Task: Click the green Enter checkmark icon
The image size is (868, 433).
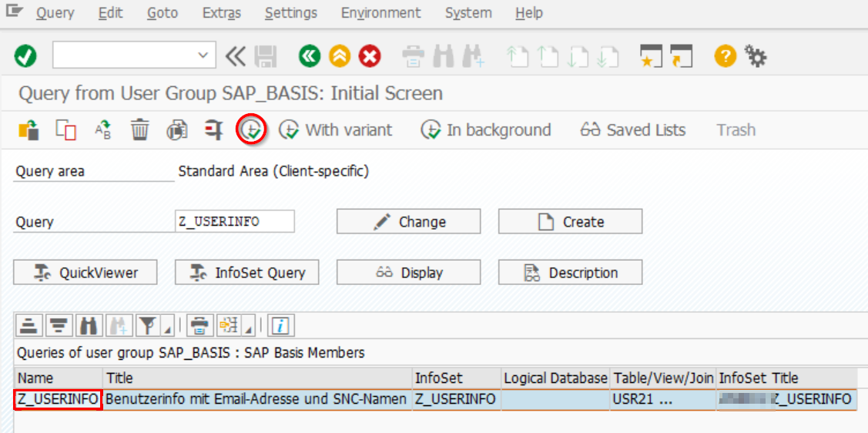Action: [25, 56]
